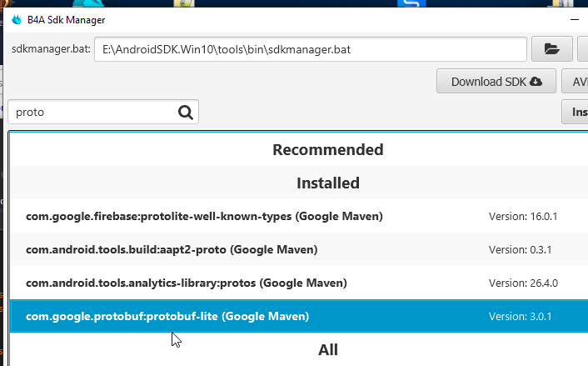
Task: Click the partially visible AVD button
Action: pos(576,82)
